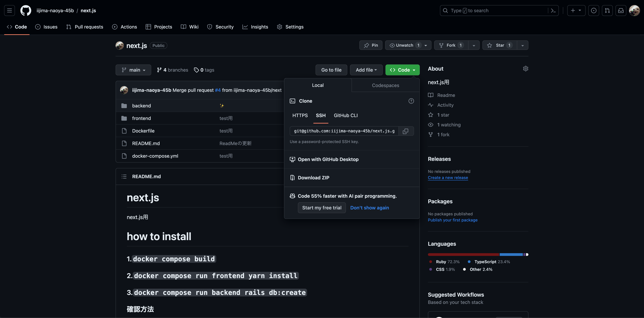The width and height of the screenshot is (644, 318).
Task: Open Create a new release link
Action: (x=448, y=177)
